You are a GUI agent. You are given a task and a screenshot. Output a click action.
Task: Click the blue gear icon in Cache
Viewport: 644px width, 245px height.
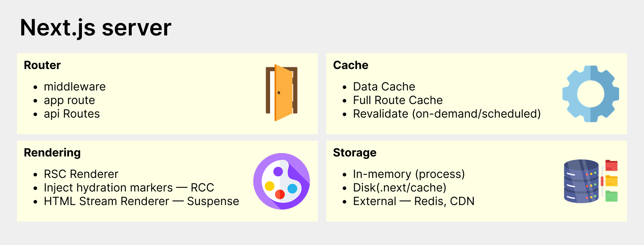(590, 94)
